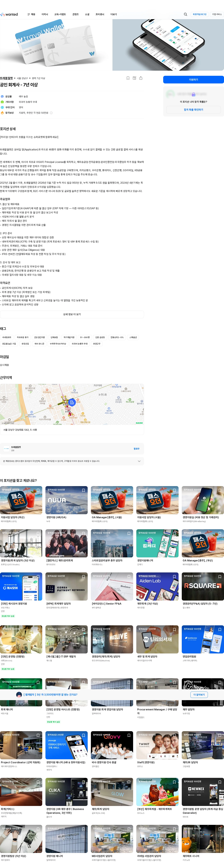
Task: Open the GLOW 재무/회계 담당자 card thumbnail
Action: pyautogui.click(x=112, y=792)
